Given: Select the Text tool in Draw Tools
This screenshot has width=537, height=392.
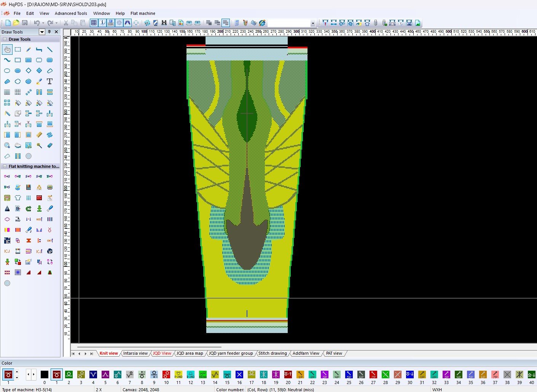Looking at the screenshot, I should tap(49, 81).
